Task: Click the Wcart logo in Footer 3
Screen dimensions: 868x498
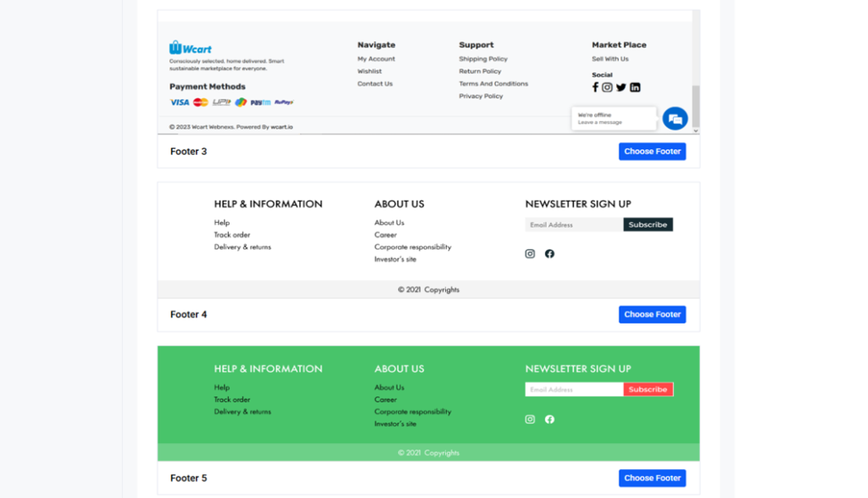Action: click(191, 47)
